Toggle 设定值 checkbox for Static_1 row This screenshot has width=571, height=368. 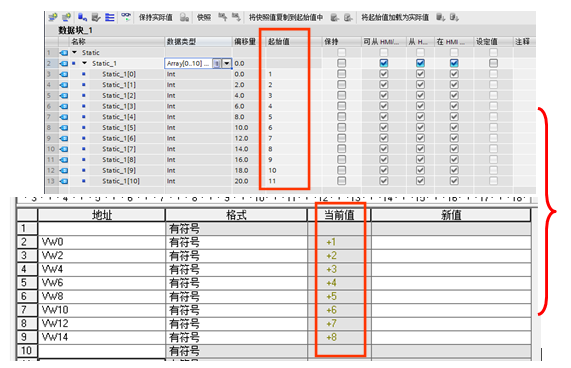tap(493, 63)
